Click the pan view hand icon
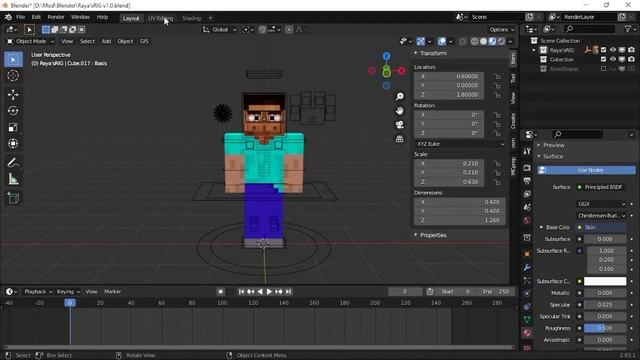 tap(400, 111)
